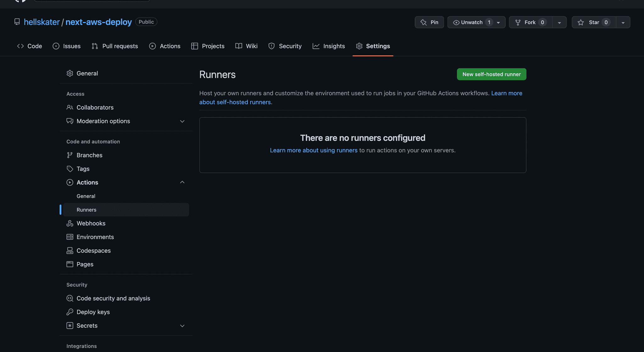Viewport: 644px width, 352px height.
Task: Expand the Secrets section chevron
Action: pos(182,326)
